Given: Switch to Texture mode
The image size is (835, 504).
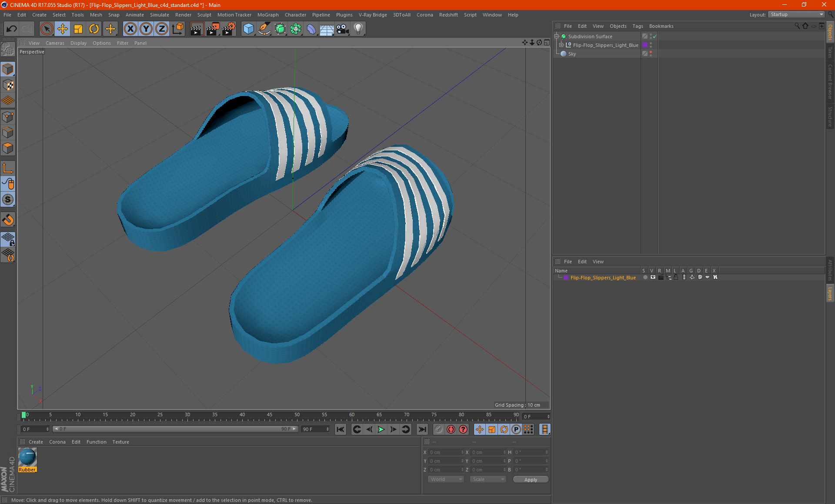Looking at the screenshot, I should [x=8, y=85].
